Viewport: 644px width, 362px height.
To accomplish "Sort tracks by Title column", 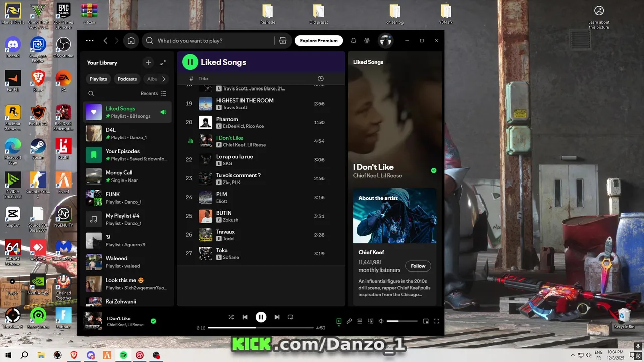I will (x=203, y=79).
